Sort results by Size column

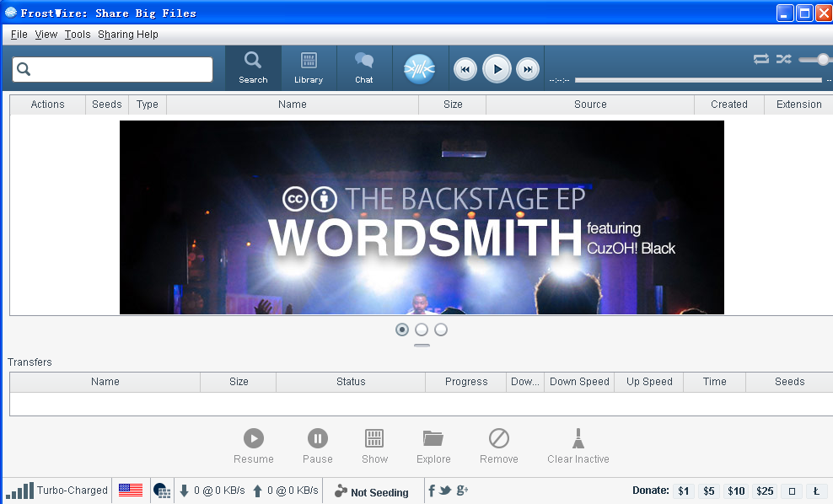(x=453, y=105)
